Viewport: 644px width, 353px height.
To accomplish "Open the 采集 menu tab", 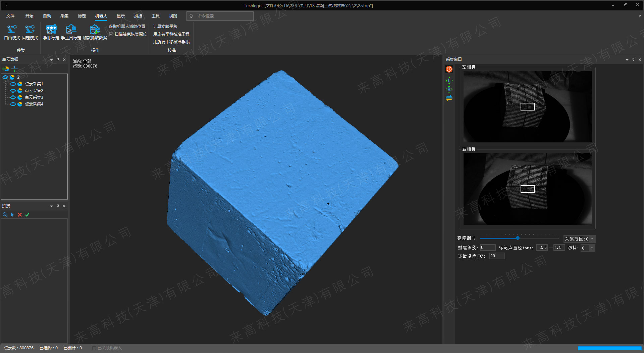I will point(64,16).
